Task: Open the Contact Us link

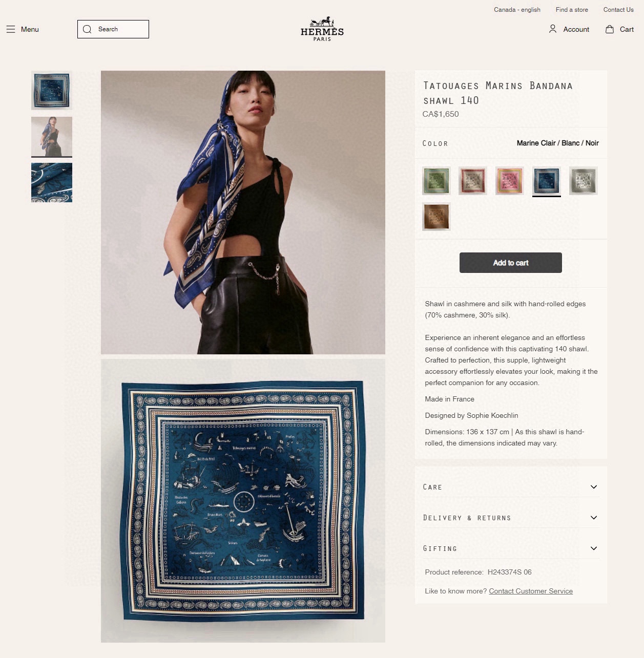Action: pos(618,10)
